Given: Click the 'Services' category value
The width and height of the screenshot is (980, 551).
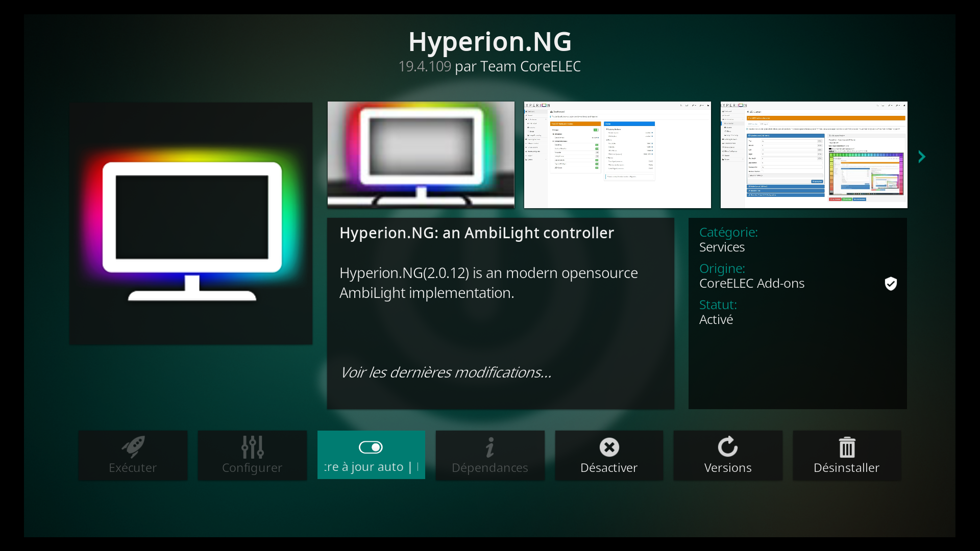Looking at the screenshot, I should 722,247.
